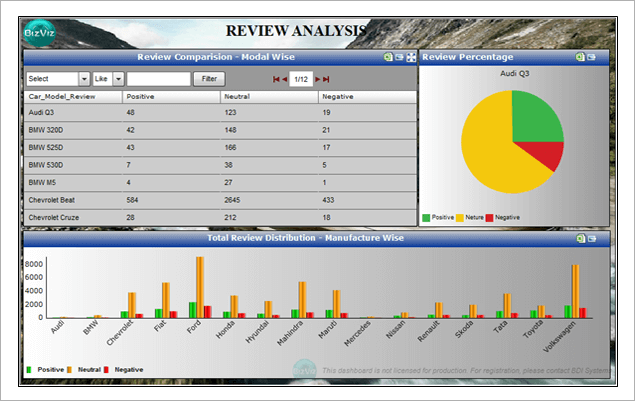
Task: Open the Like operator dropdown
Action: pyautogui.click(x=118, y=79)
